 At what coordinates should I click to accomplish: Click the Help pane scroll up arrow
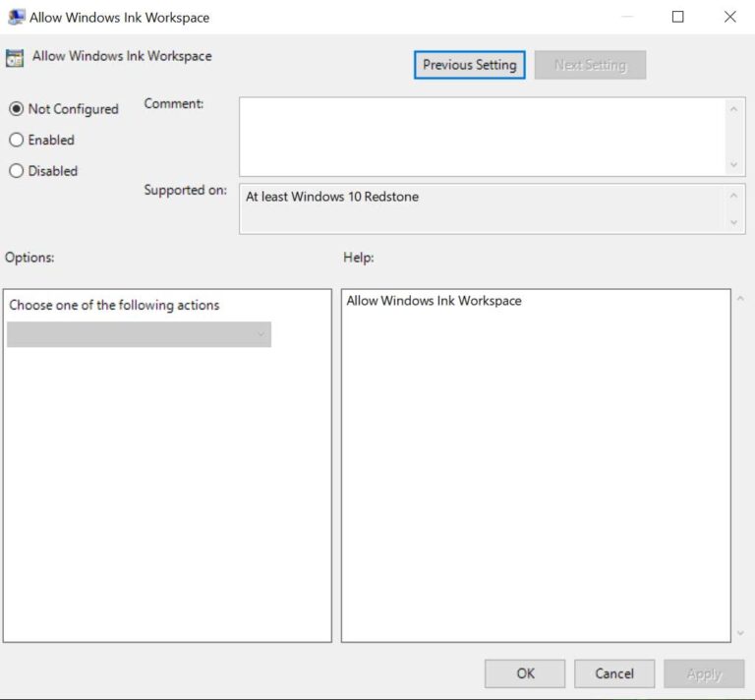[x=740, y=299]
